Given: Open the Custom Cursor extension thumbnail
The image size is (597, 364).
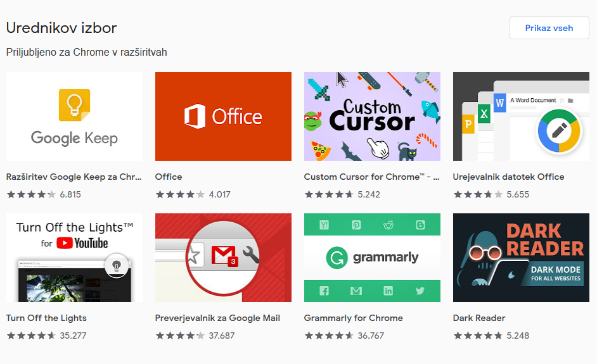Looking at the screenshot, I should 372,116.
